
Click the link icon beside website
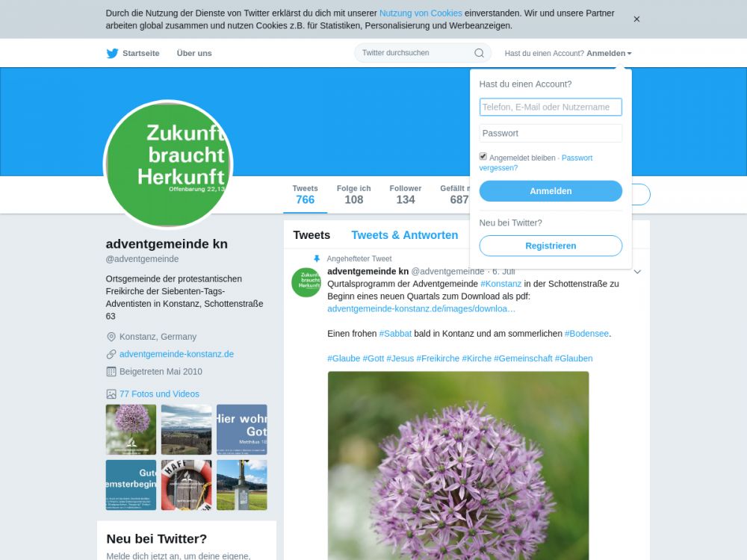pos(111,354)
